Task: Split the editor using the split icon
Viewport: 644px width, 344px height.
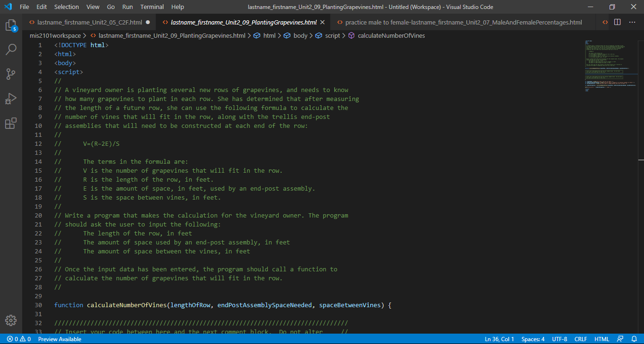Action: click(x=618, y=22)
